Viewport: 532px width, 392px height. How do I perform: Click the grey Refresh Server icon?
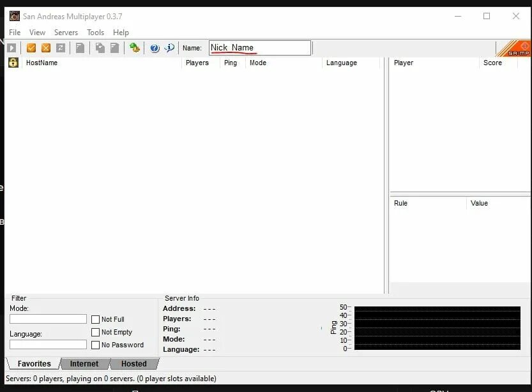click(x=61, y=48)
